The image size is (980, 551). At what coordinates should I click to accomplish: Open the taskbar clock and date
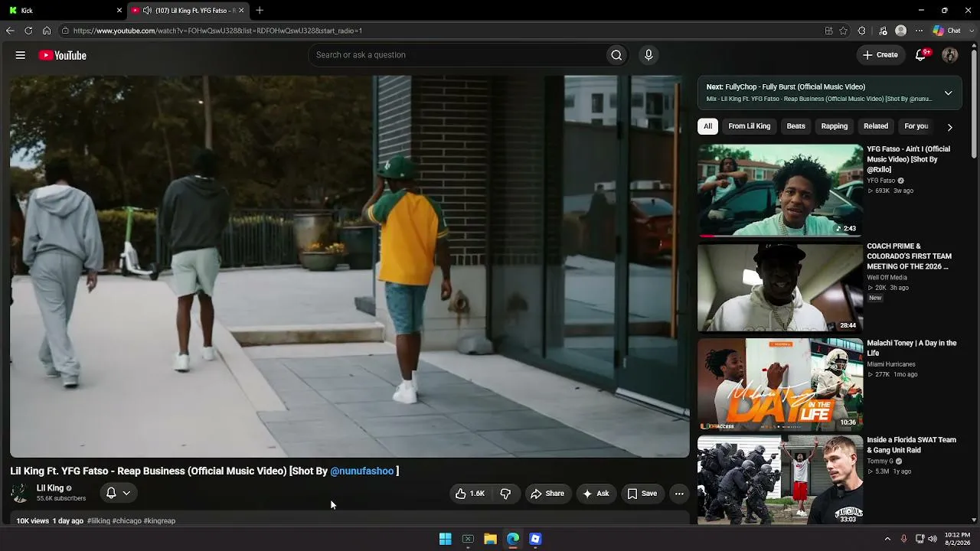[958, 539]
